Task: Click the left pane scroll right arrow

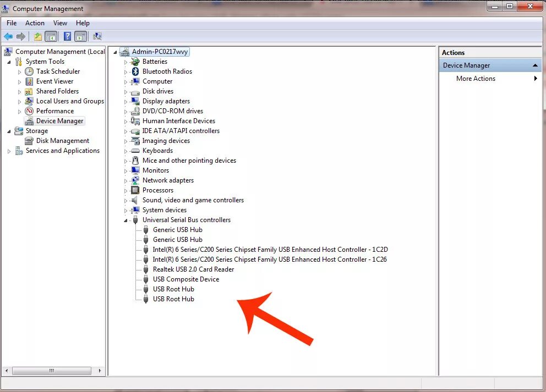Action: [100, 371]
